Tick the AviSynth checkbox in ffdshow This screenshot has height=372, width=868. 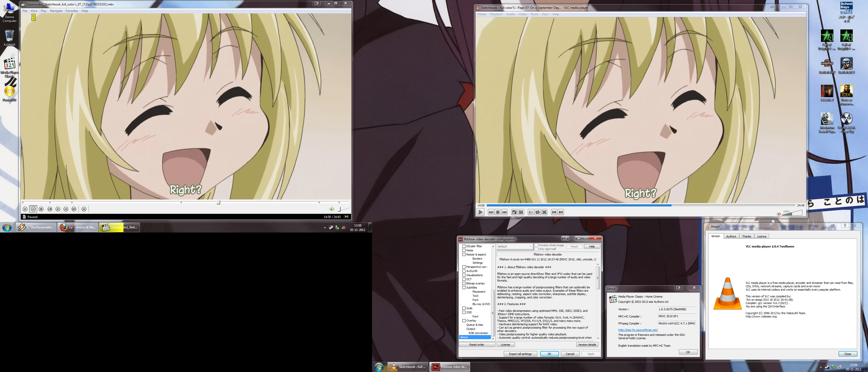click(464, 271)
